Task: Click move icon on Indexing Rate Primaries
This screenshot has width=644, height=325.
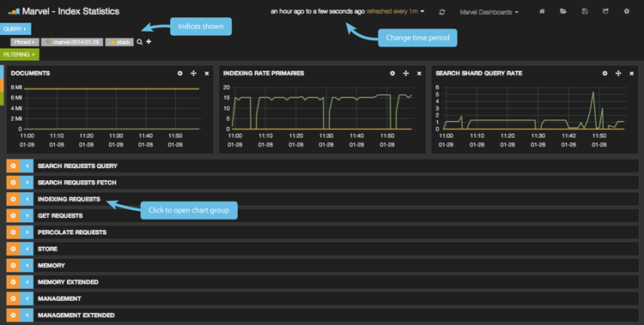Action: [406, 73]
